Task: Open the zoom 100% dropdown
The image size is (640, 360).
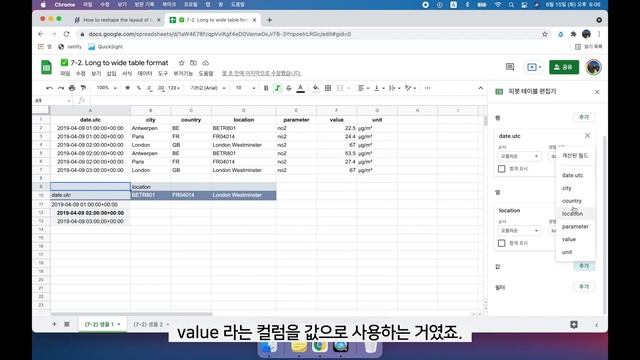Action: (107, 88)
